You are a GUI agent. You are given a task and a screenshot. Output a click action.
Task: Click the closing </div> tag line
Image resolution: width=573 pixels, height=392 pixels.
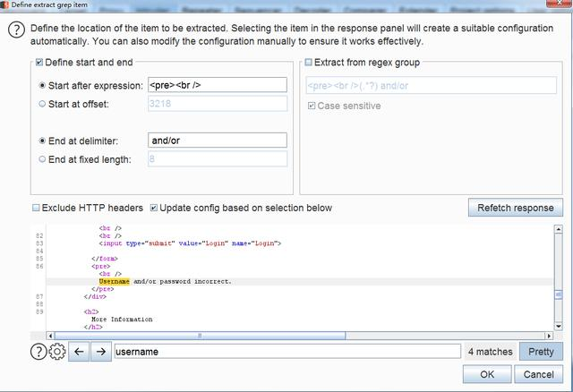tap(95, 296)
